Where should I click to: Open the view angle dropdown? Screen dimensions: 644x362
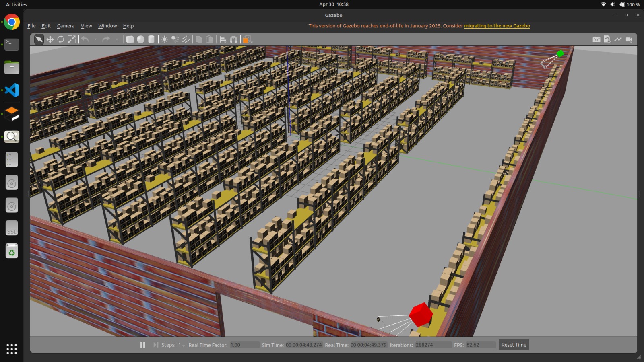click(x=246, y=39)
